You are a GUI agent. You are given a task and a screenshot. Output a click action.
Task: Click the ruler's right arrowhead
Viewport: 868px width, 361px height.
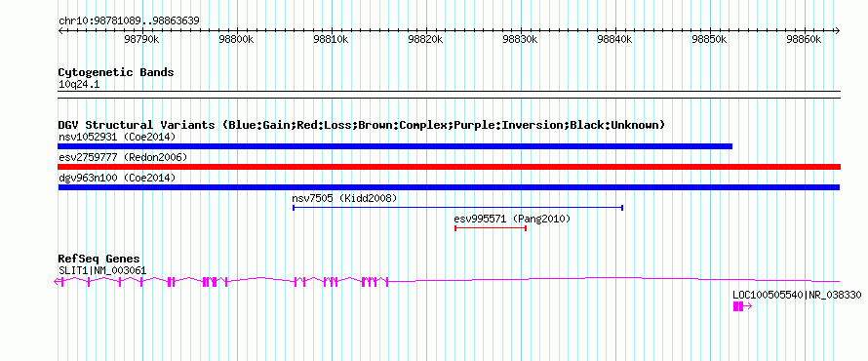click(x=838, y=30)
